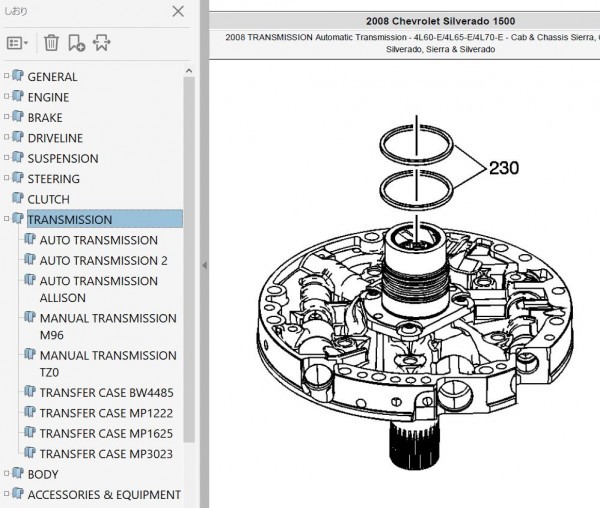Image resolution: width=600 pixels, height=508 pixels.
Task: Expand the ACCESSORIES & EQUIPMENT bookmark
Action: (x=7, y=493)
